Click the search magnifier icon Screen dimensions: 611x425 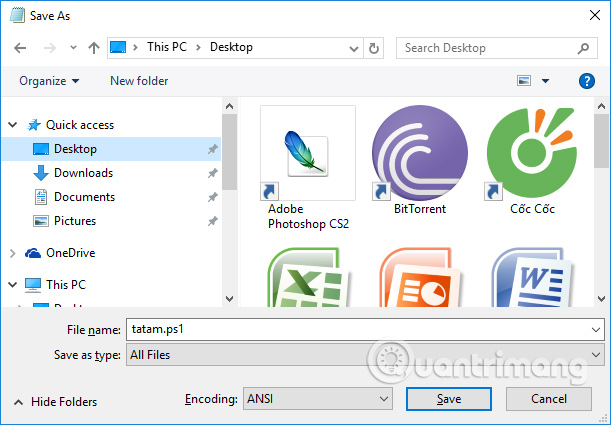point(583,48)
